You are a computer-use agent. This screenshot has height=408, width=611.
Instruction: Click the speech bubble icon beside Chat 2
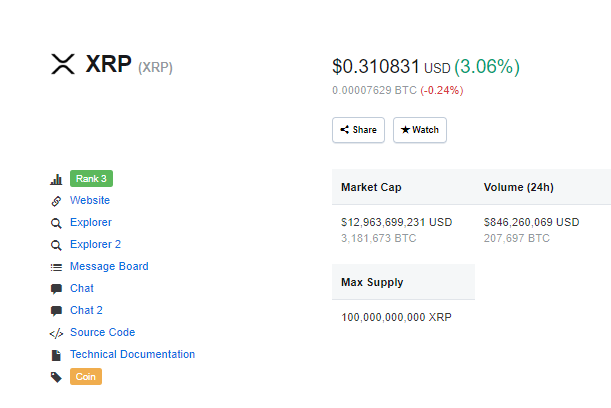click(56, 311)
